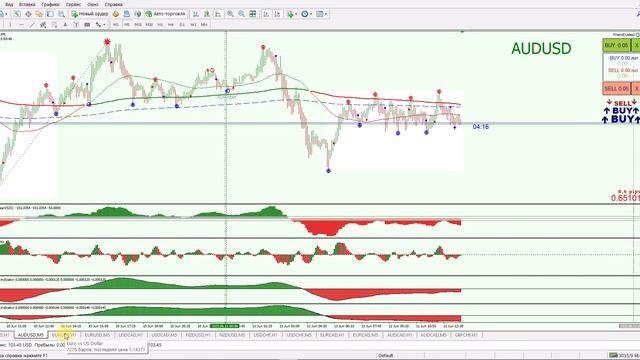Select the text label T tool
This screenshot has height=360, width=640.
pos(76,24)
